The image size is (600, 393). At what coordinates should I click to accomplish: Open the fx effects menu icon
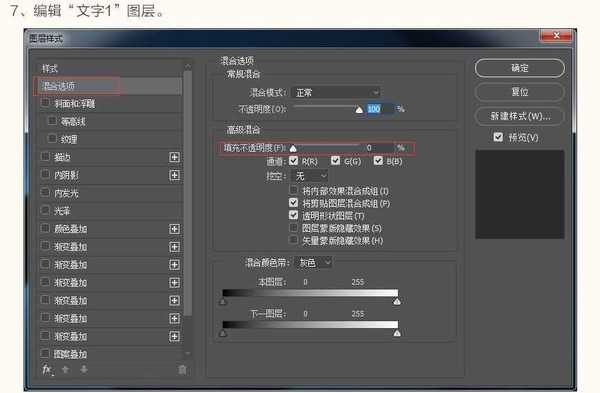[x=47, y=369]
